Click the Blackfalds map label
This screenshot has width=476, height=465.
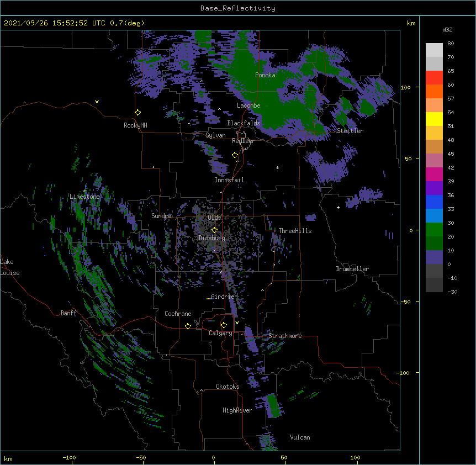tap(244, 123)
